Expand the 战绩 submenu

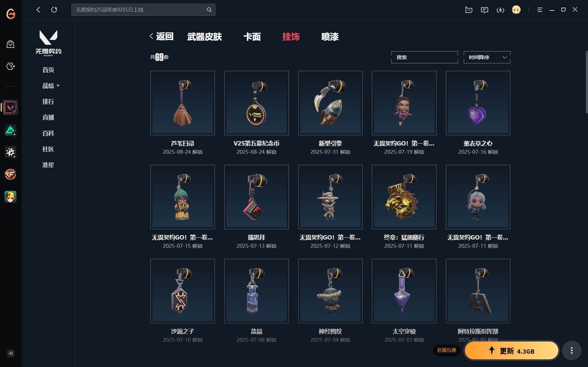51,86
